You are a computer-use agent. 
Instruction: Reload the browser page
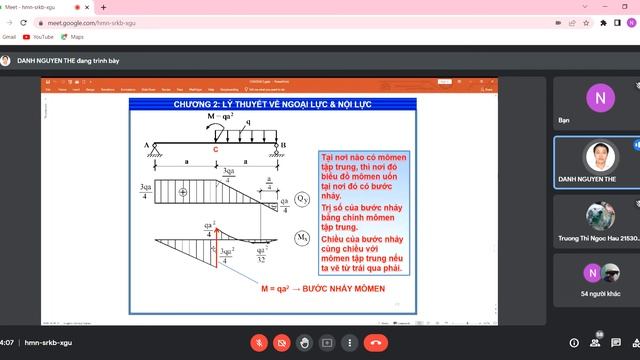pyautogui.click(x=23, y=23)
